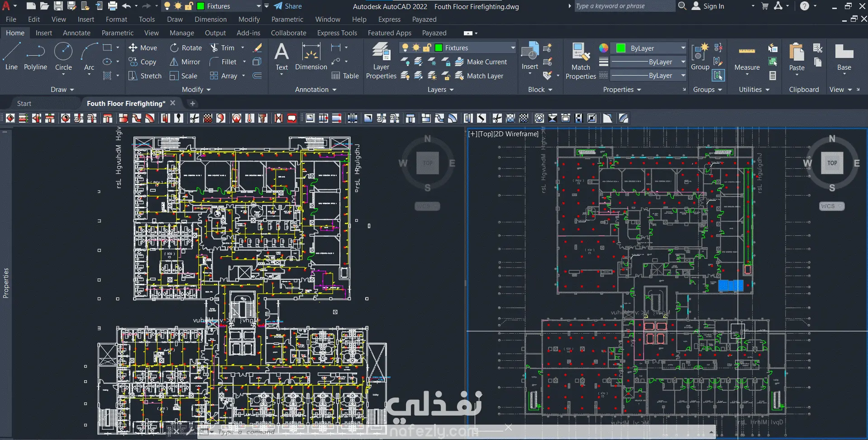The image size is (868, 440).
Task: Click the green ByLayer color swatch in Properties
Action: coord(621,48)
